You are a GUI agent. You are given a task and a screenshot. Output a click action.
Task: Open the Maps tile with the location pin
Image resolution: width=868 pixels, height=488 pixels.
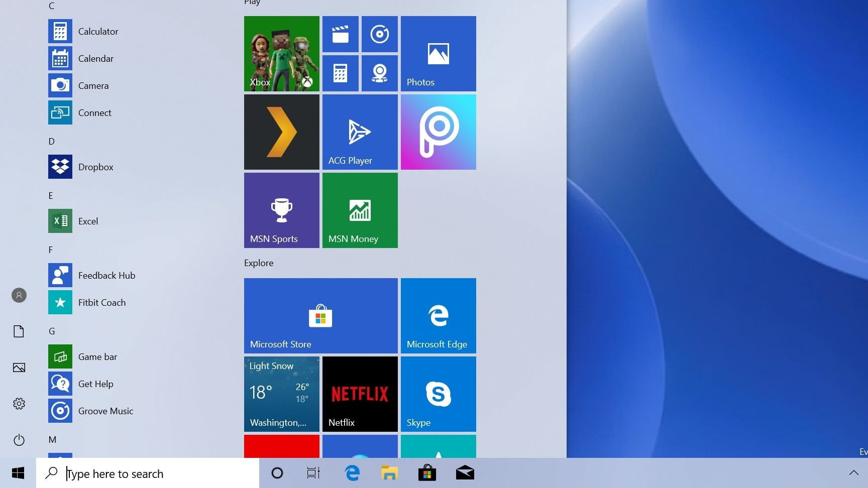(380, 73)
